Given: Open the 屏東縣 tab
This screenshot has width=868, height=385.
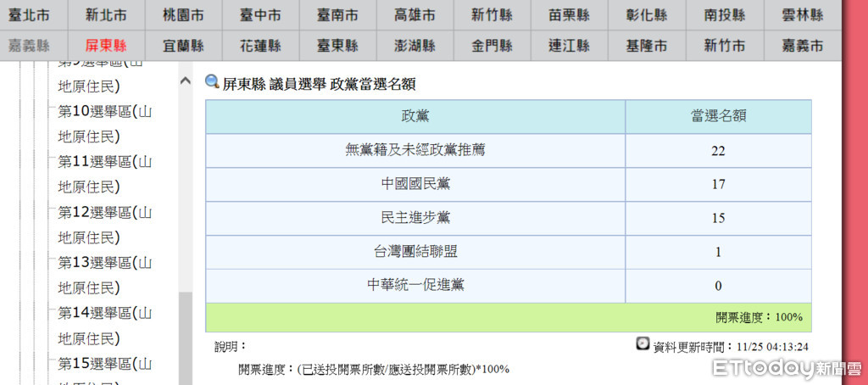Looking at the screenshot, I should 106,46.
